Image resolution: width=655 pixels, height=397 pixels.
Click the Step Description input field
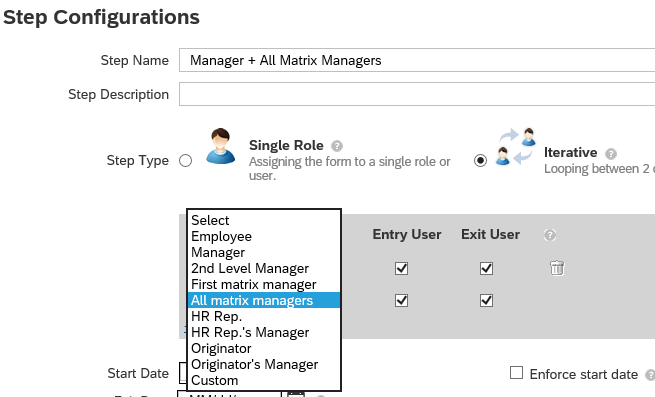pyautogui.click(x=417, y=94)
